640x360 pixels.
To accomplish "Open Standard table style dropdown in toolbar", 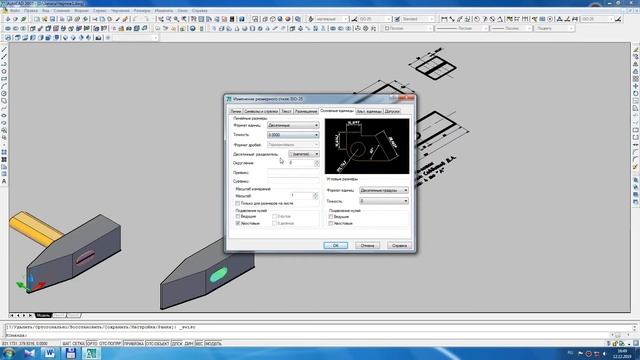I will point(418,19).
